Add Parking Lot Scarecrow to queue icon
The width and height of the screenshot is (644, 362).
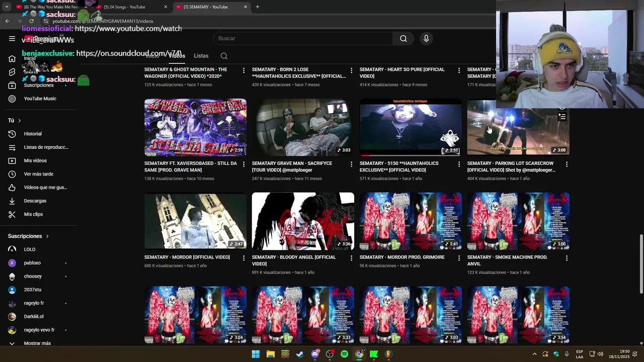pyautogui.click(x=562, y=117)
